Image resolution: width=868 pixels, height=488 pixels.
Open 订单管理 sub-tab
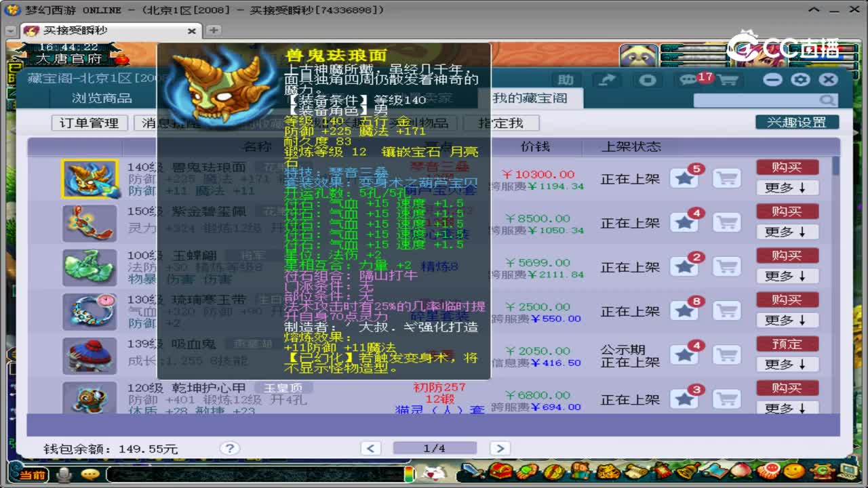90,123
